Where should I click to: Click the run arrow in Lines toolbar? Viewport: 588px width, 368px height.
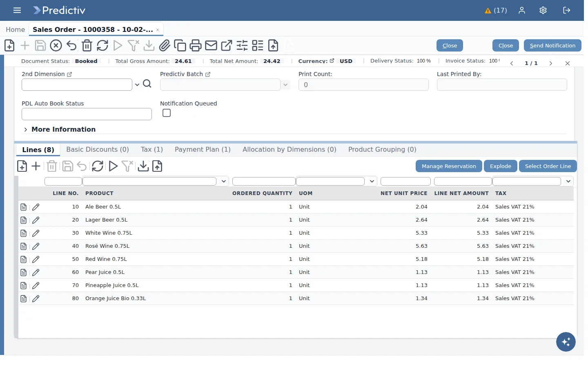coord(113,166)
